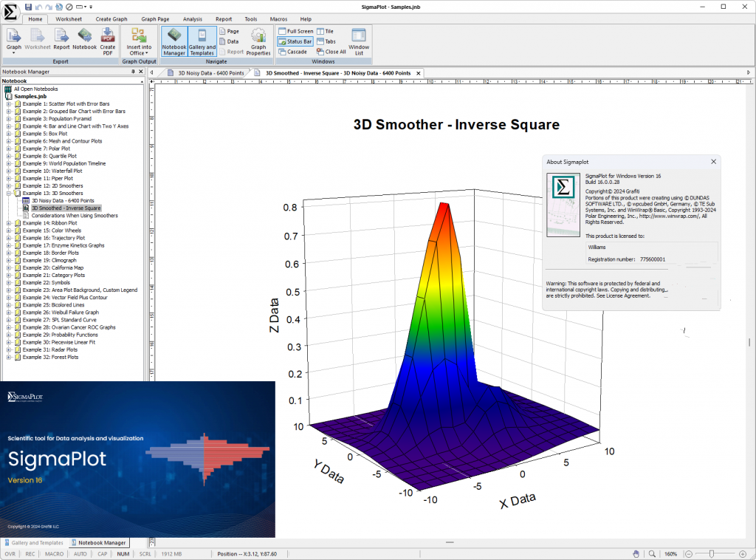This screenshot has height=560, width=756.
Task: Toggle the Status Bar option
Action: pyautogui.click(x=295, y=41)
